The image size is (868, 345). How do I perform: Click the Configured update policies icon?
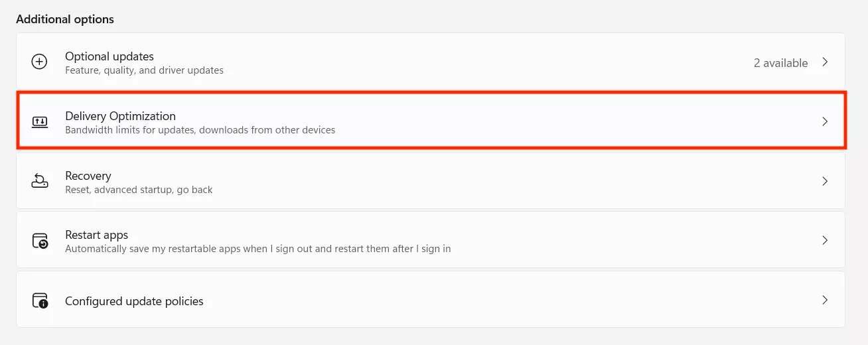pyautogui.click(x=40, y=301)
